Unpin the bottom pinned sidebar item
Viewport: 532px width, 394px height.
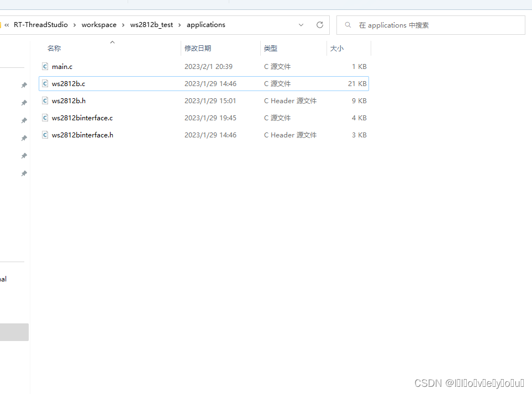point(24,173)
